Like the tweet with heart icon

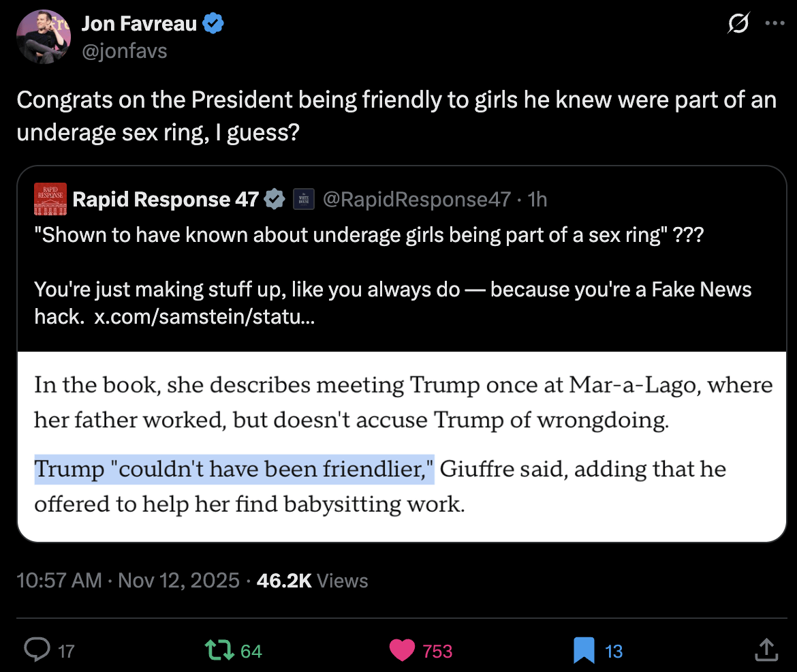[x=403, y=650]
